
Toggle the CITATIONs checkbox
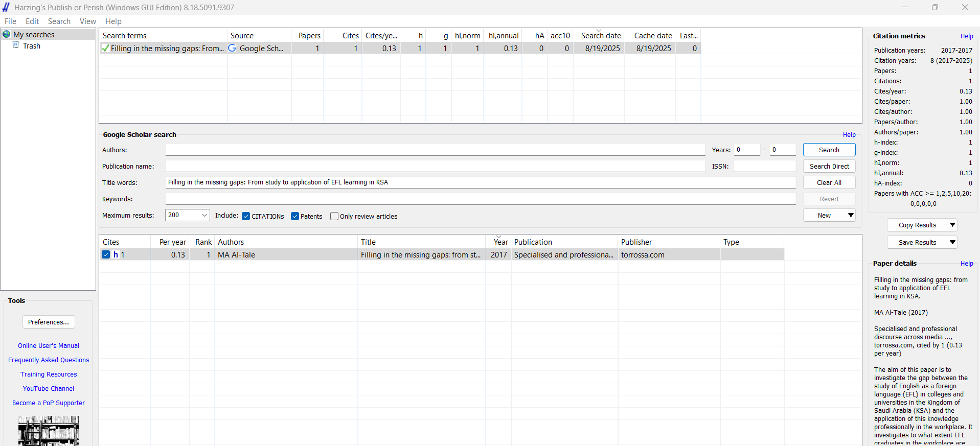tap(246, 216)
